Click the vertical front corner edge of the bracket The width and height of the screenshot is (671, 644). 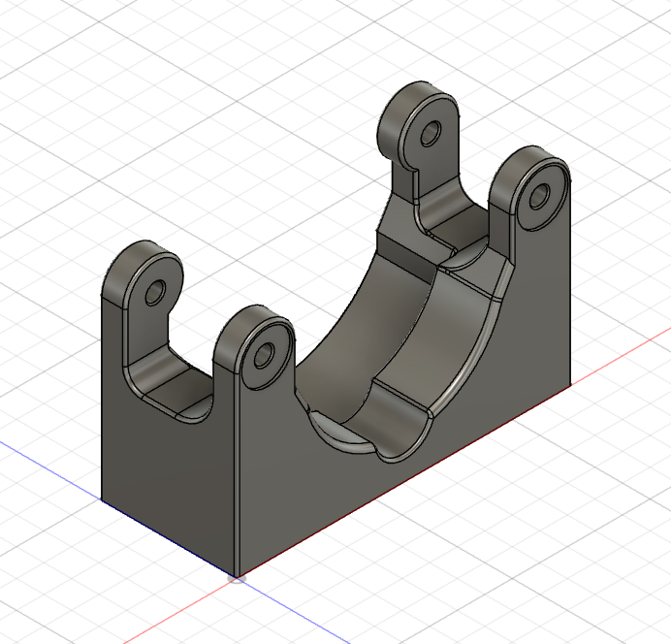(239, 485)
